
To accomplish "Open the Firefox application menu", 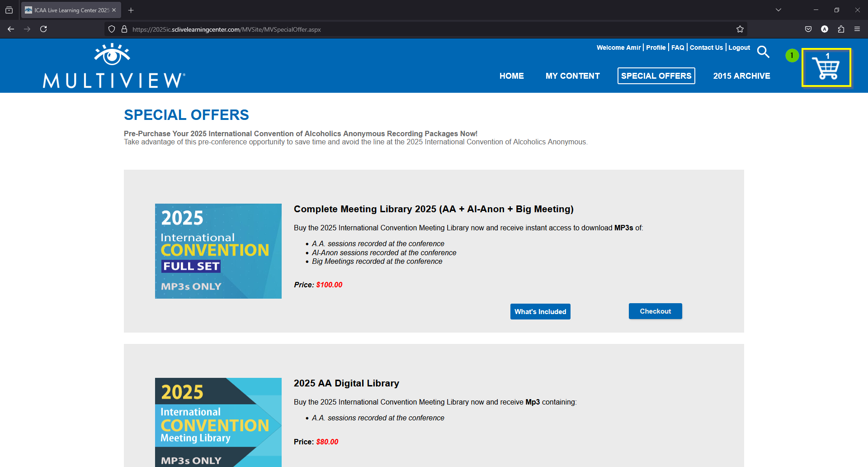I will pyautogui.click(x=857, y=29).
